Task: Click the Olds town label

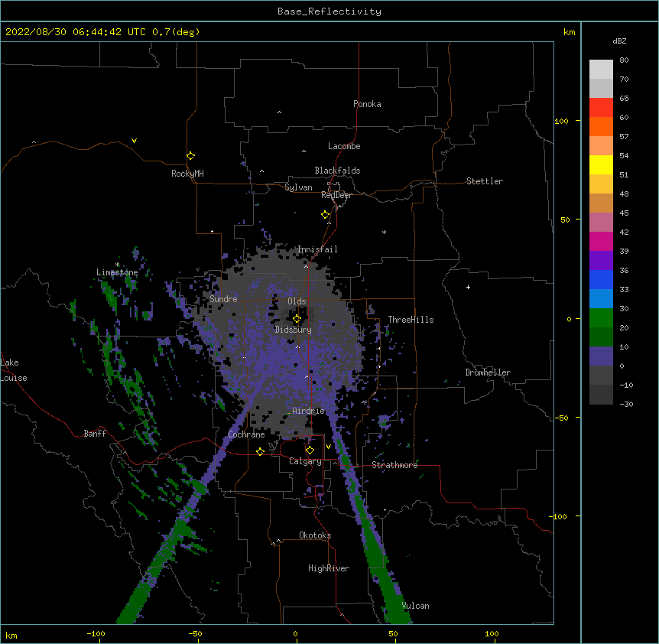Action: point(297,301)
